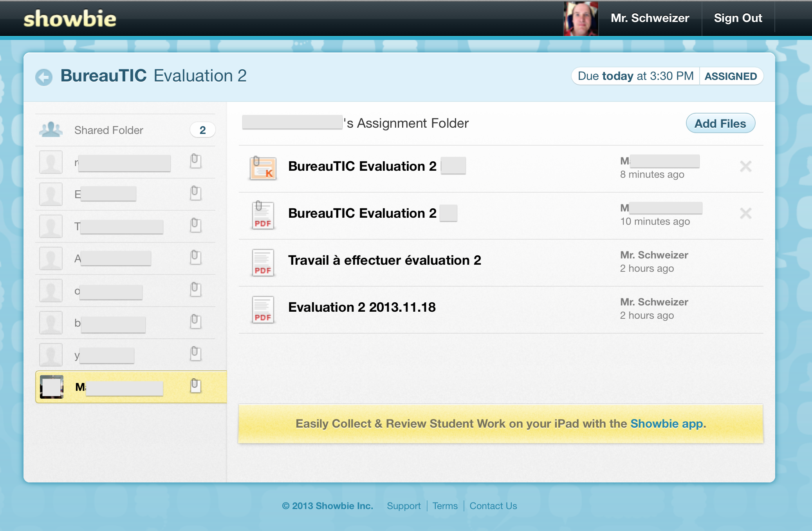This screenshot has width=812, height=531.
Task: Click the ASSIGNED status label
Action: click(x=731, y=76)
